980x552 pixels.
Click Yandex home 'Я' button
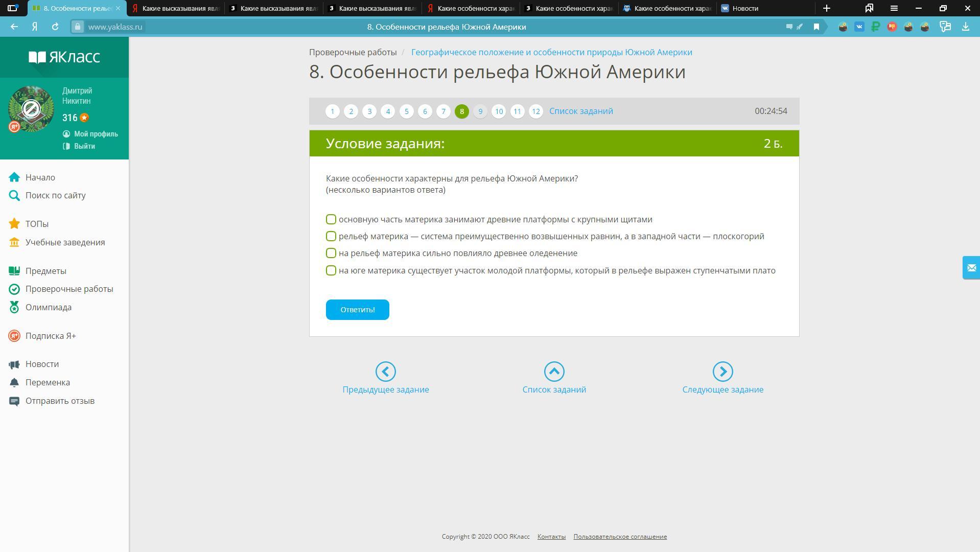pyautogui.click(x=35, y=27)
